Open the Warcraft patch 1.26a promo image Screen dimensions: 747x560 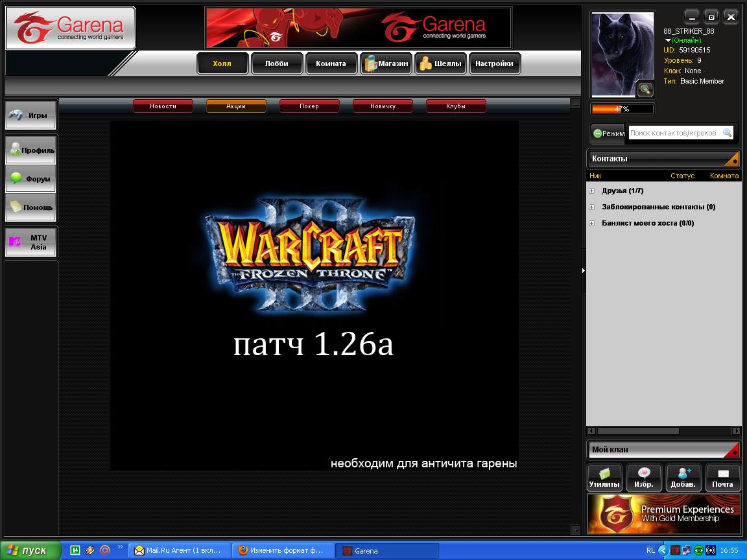tap(314, 296)
